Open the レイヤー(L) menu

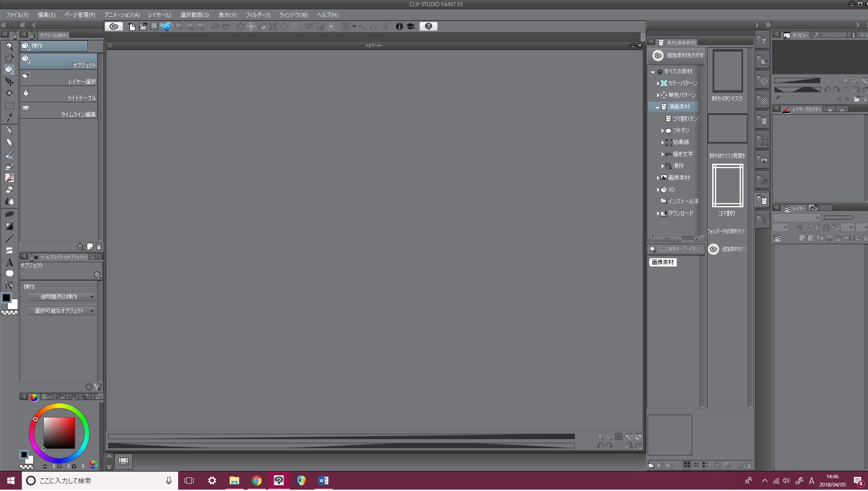click(160, 15)
